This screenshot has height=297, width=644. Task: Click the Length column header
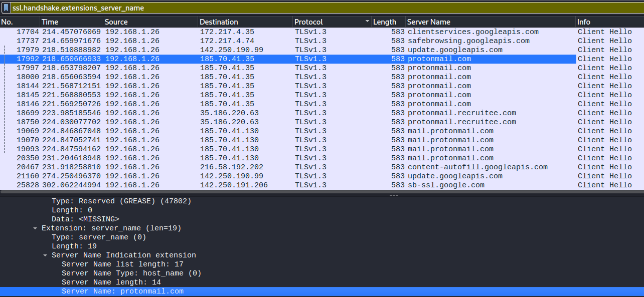tap(388, 22)
